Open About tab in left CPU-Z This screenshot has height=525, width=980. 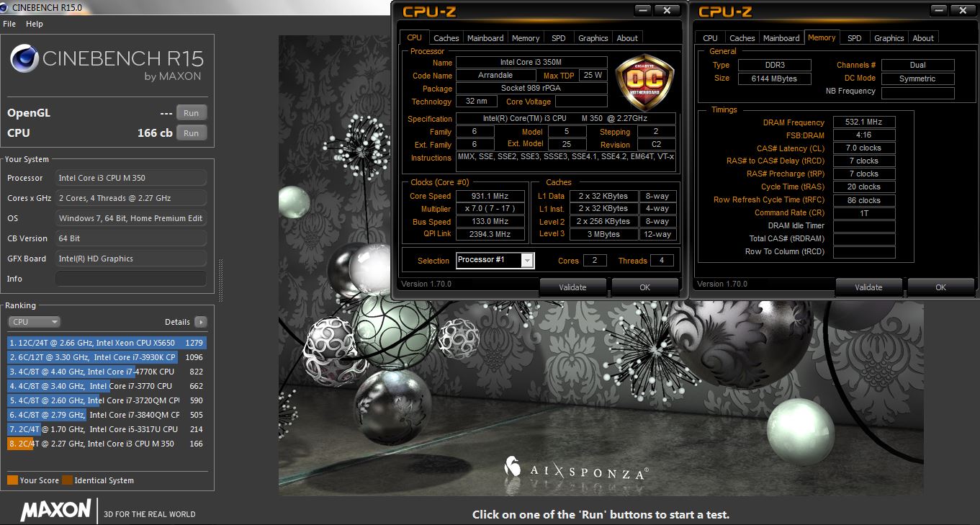coord(627,38)
